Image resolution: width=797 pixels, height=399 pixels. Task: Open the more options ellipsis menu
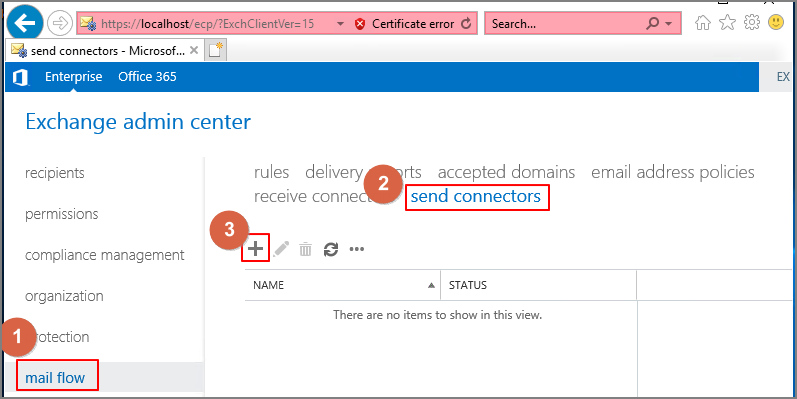point(357,249)
